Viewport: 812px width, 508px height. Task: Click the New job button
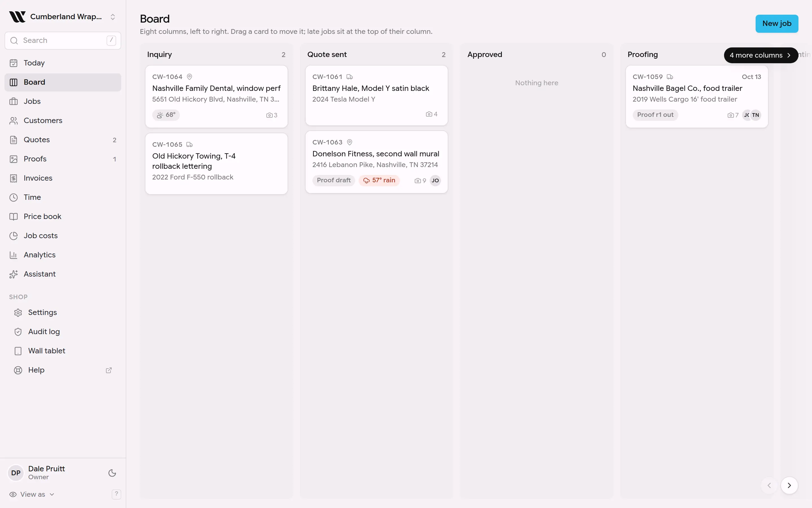[x=777, y=23]
